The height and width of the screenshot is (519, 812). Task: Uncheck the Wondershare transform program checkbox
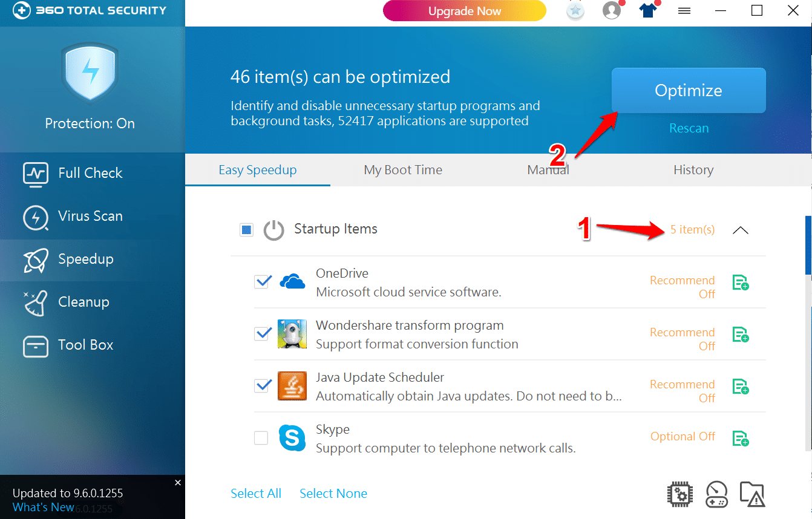[261, 333]
